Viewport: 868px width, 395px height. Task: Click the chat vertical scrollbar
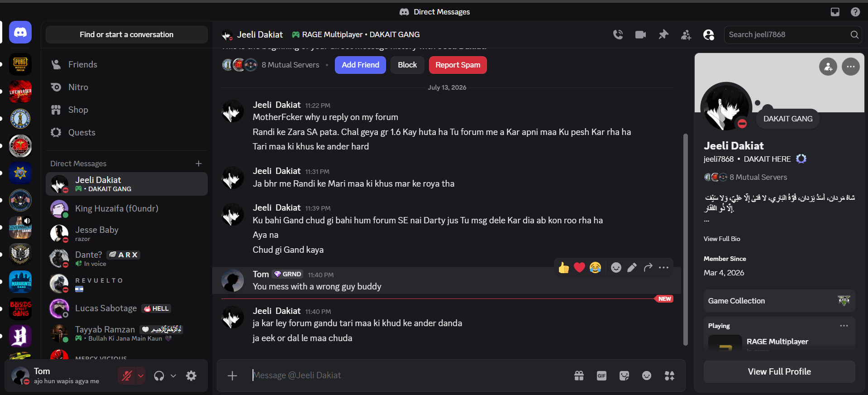pyautogui.click(x=685, y=240)
